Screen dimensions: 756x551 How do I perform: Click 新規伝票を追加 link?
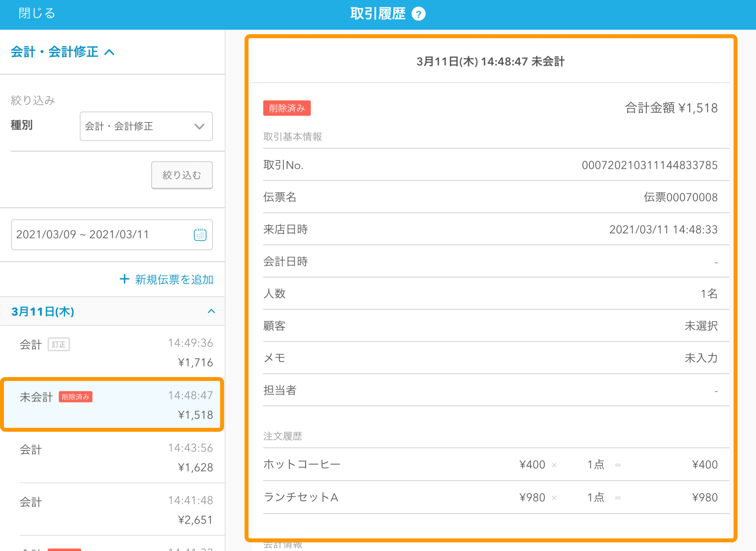pos(174,279)
